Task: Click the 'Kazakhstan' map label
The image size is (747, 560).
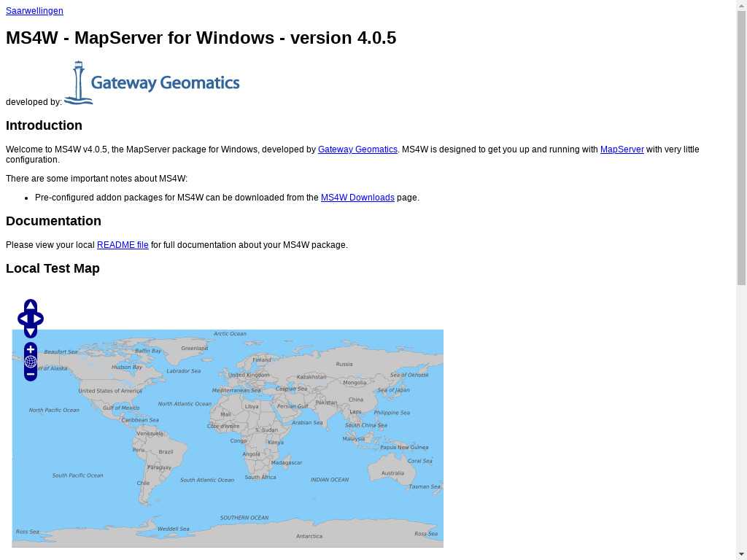Action: pos(311,377)
